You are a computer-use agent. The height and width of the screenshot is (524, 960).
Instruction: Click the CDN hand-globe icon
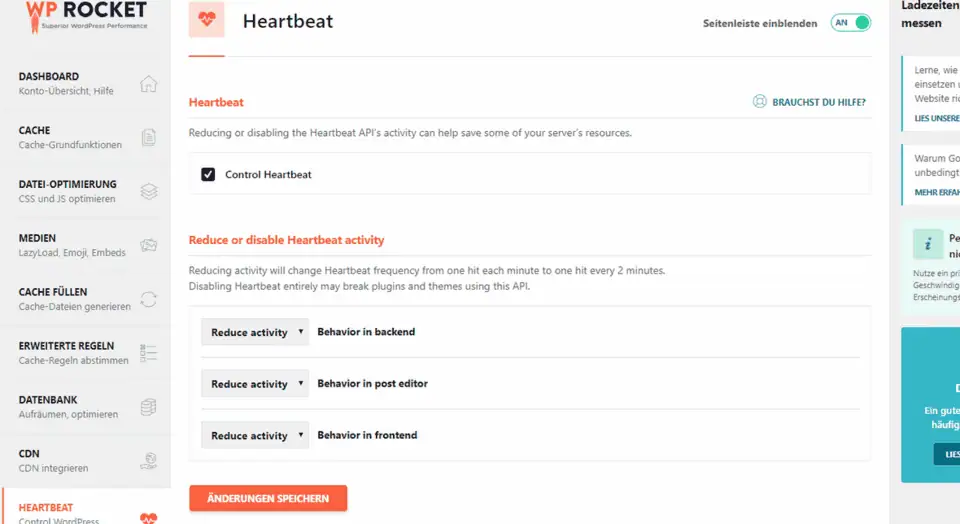coord(148,461)
